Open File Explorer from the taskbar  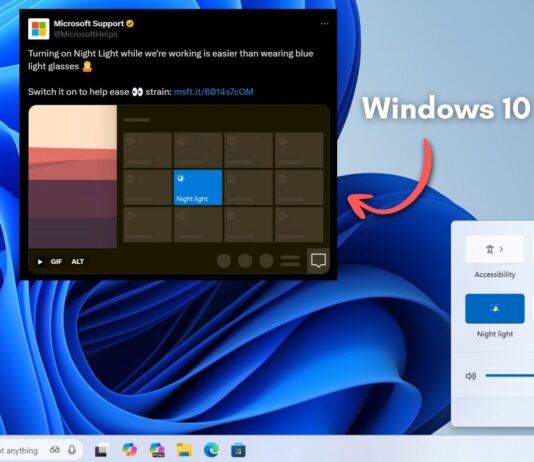[184, 450]
